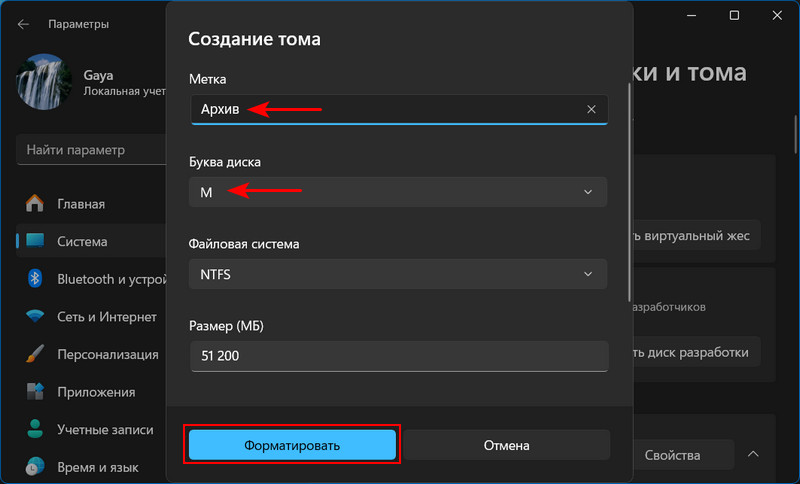The height and width of the screenshot is (484, 800).
Task: Expand the Файловая система NTFS dropdown
Action: click(398, 274)
